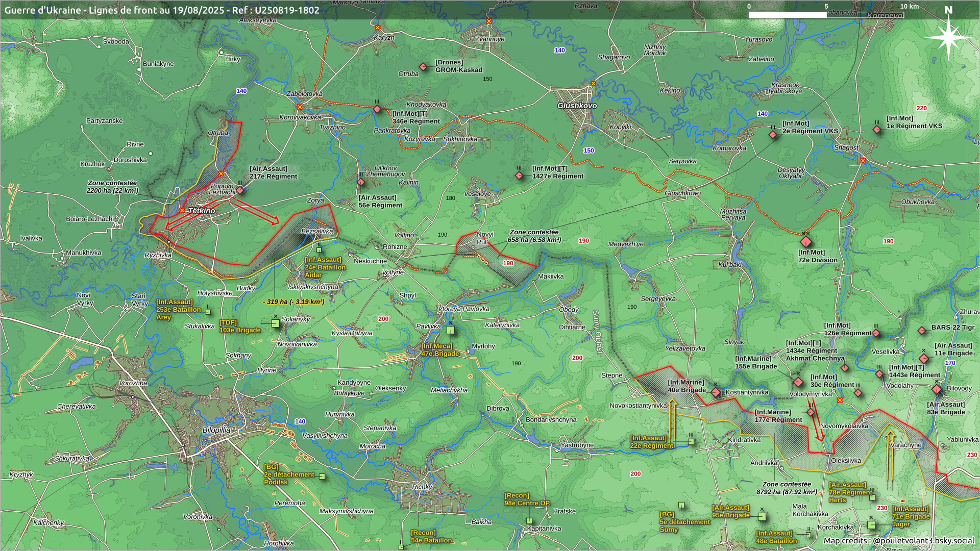The width and height of the screenshot is (980, 551).
Task: Select the 47e Brigade green square marker
Action: [x=451, y=330]
